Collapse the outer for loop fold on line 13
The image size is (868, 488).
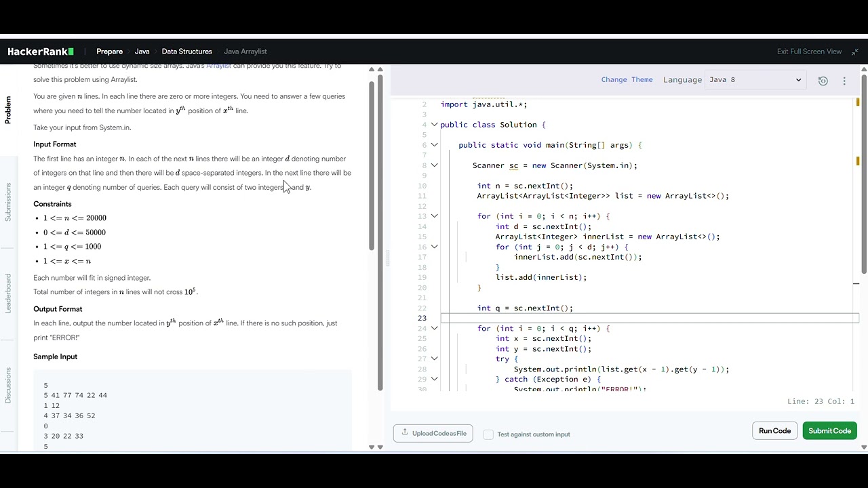[x=434, y=216]
